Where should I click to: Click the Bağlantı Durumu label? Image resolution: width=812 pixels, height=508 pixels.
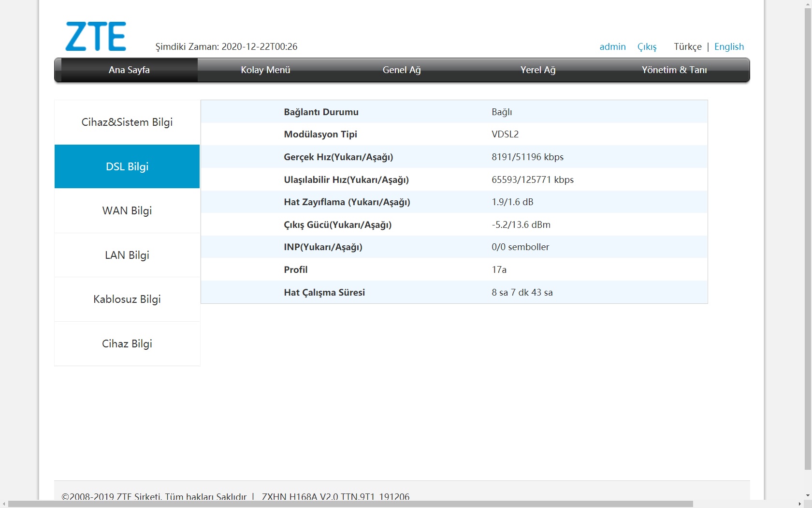pos(321,112)
